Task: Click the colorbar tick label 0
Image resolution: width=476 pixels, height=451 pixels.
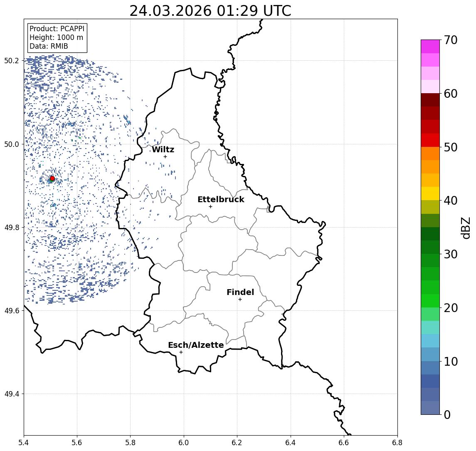Action: click(447, 414)
